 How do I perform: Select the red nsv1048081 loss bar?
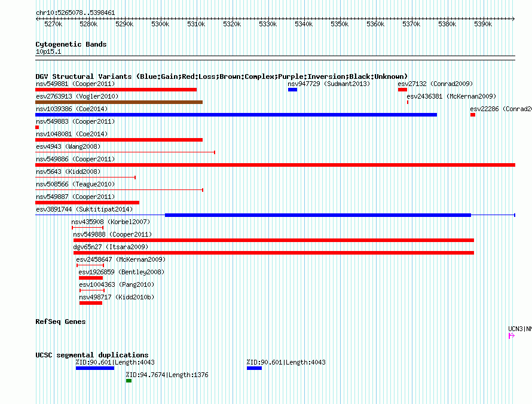(119, 140)
